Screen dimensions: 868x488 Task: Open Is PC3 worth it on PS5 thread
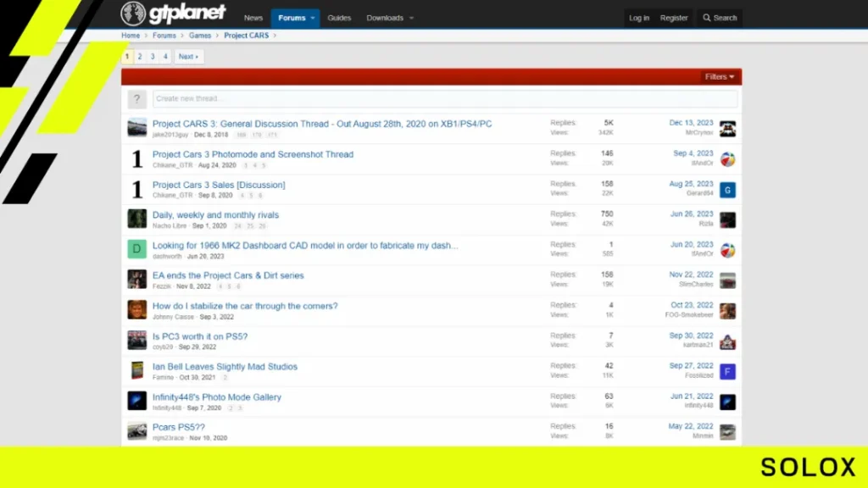pos(200,335)
